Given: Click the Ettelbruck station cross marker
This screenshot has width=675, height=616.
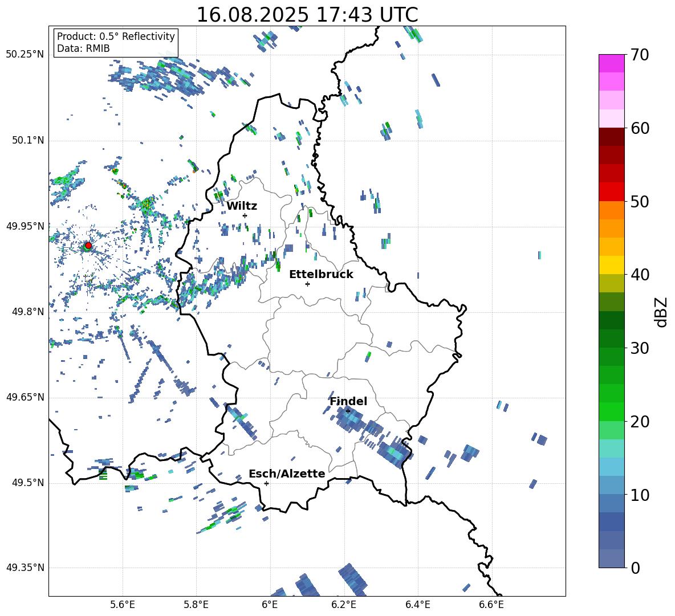Looking at the screenshot, I should click(x=307, y=284).
